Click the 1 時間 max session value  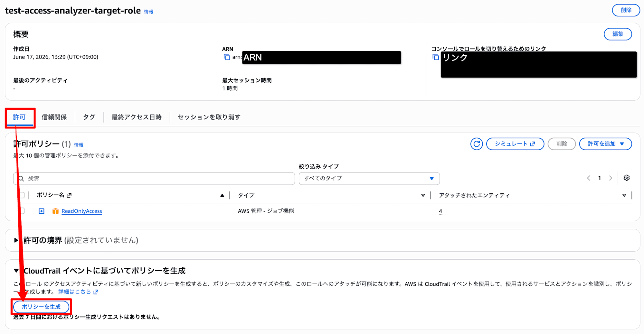point(230,88)
